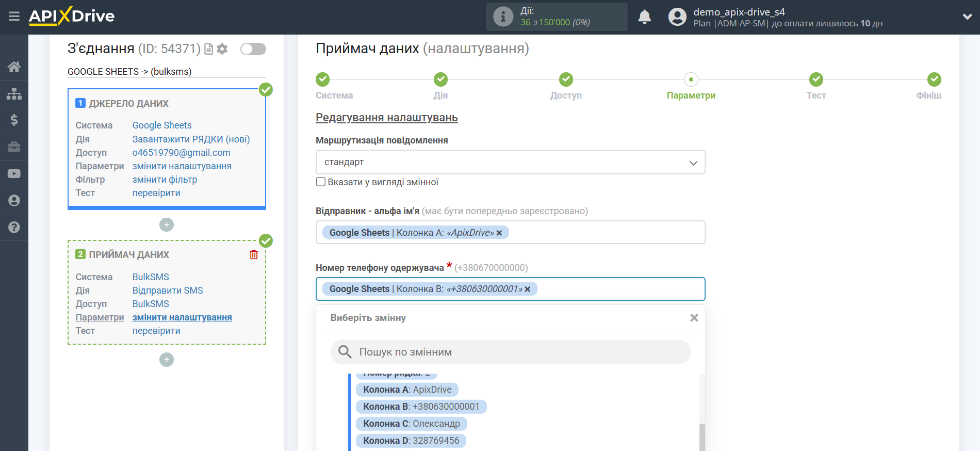The width and height of the screenshot is (980, 451).
Task: Click the ПРИЙМАЧ ДАНИХ block header
Action: point(129,255)
